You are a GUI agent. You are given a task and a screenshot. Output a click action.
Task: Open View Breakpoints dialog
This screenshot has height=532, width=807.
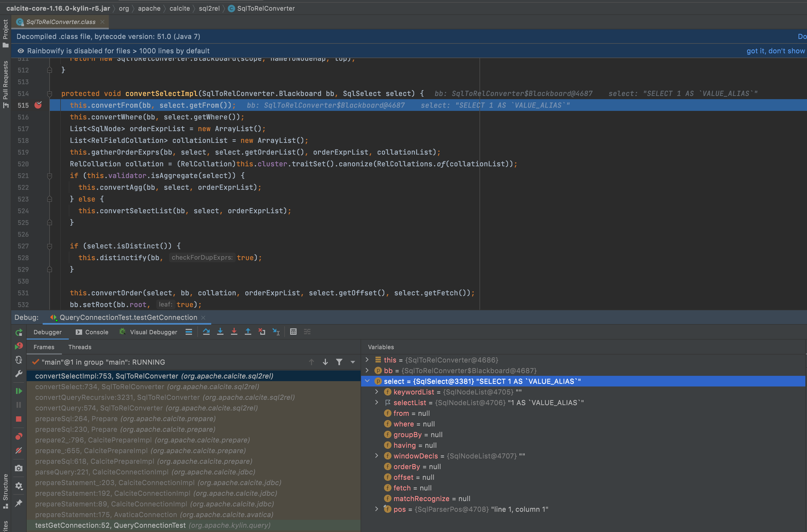(19, 436)
